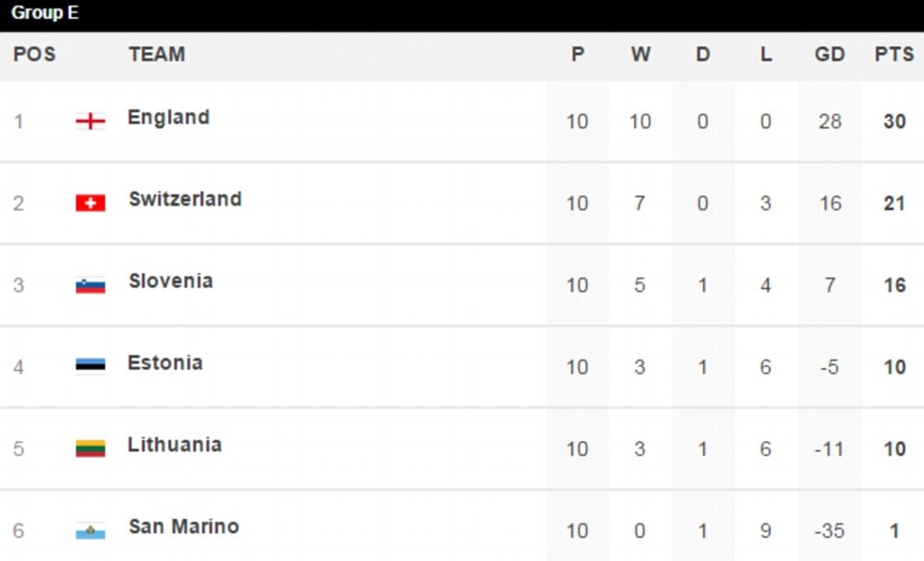
Task: Click the Switzerland flag icon
Action: [90, 203]
